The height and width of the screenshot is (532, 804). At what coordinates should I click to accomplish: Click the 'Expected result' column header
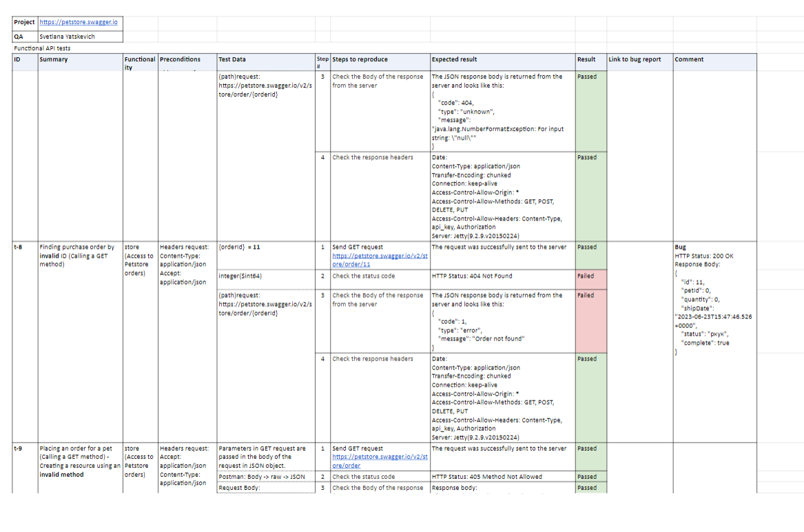click(502, 60)
